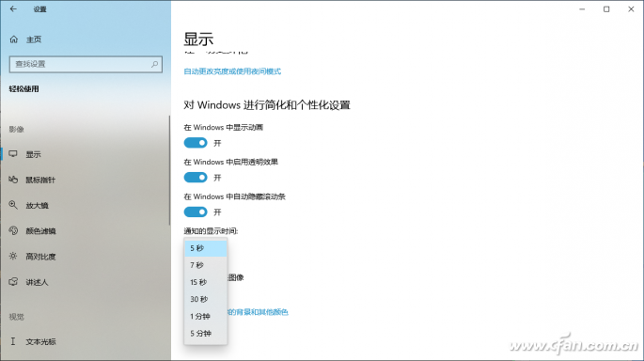Open 显示 category label in sidebar
Viewport: 644px width, 361px height.
point(33,154)
